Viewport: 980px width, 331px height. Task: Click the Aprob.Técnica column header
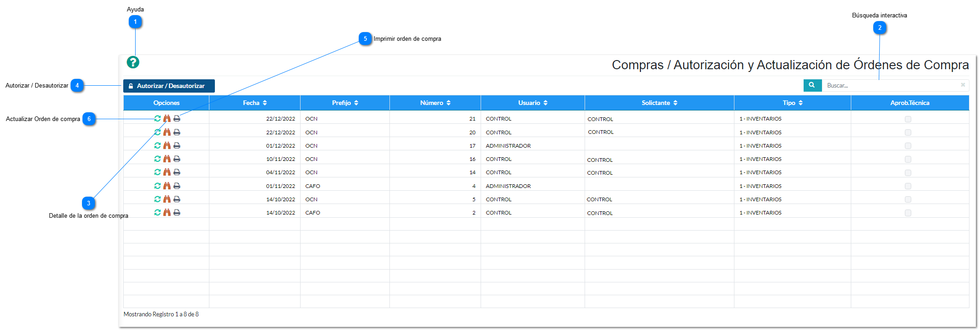pos(910,103)
